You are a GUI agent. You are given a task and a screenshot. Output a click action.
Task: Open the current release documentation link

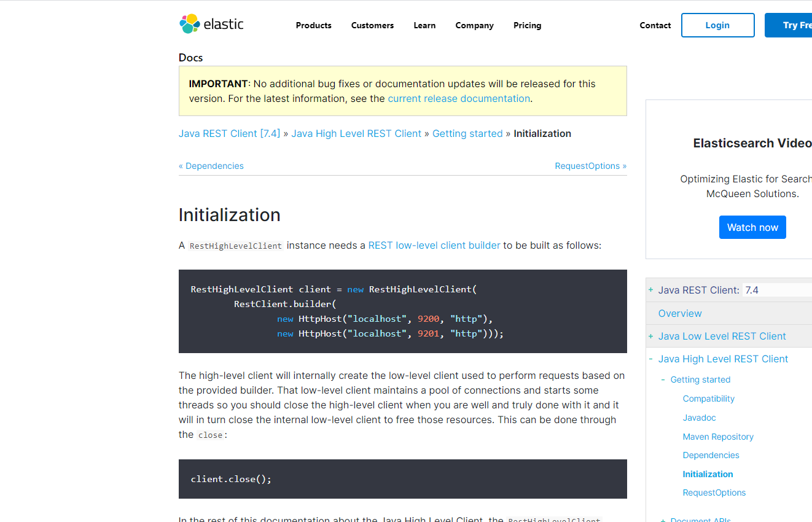tap(459, 98)
